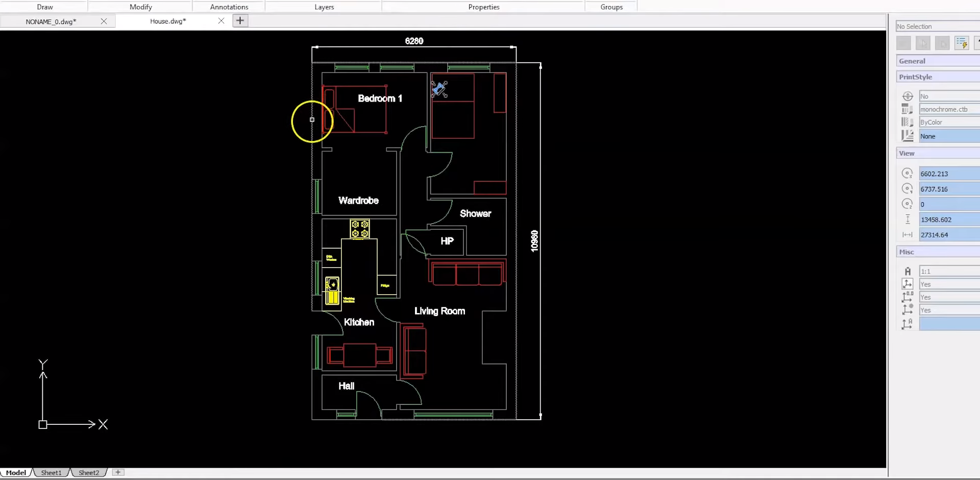The width and height of the screenshot is (980, 480).
Task: Click the Annotation scale icon in Misc
Action: 907,272
